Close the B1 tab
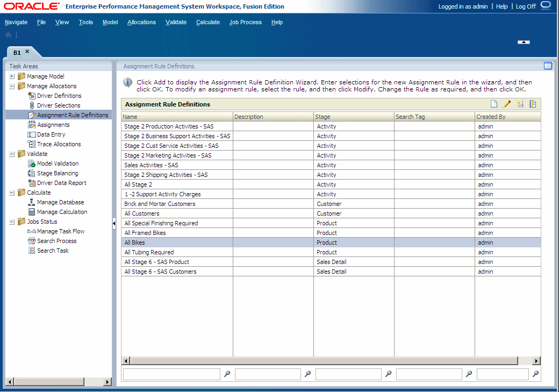The image size is (559, 392). [27, 52]
